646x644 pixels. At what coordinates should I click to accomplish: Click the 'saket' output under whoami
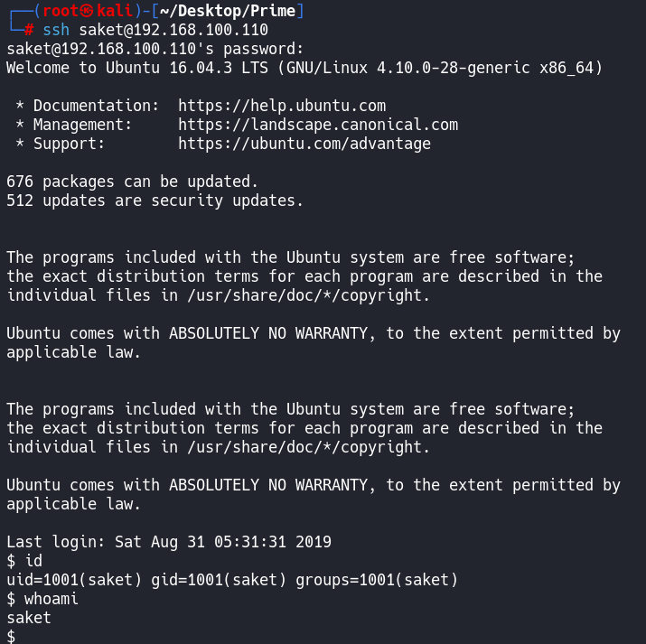pos(29,618)
